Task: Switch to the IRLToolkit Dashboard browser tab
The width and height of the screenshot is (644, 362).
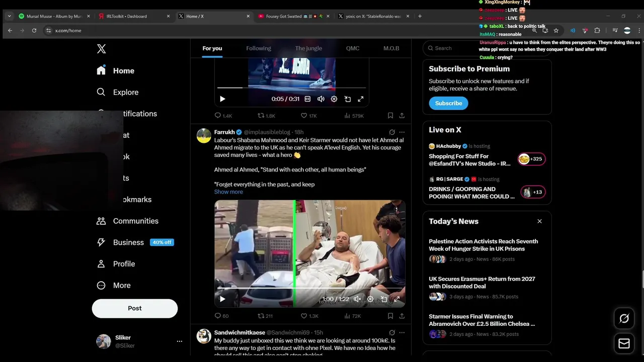Action: point(134,16)
